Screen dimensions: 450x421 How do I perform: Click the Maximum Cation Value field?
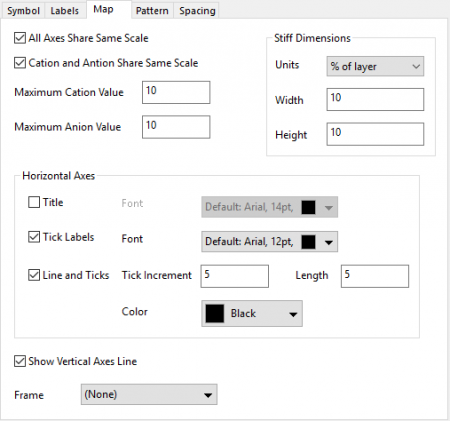(x=176, y=92)
